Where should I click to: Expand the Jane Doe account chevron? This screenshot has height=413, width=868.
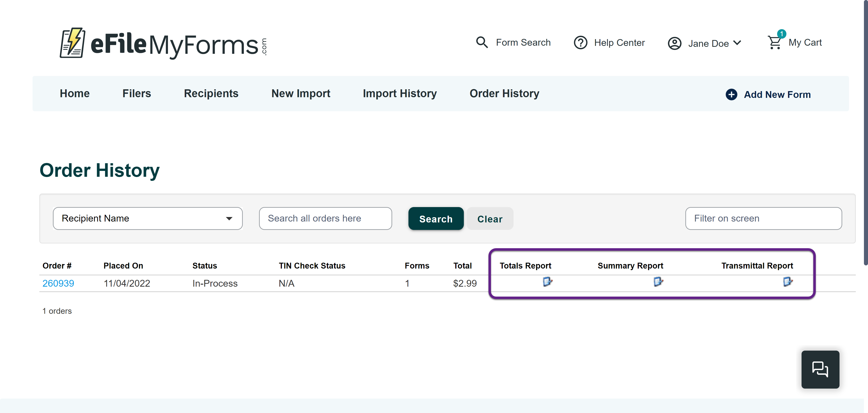click(737, 43)
